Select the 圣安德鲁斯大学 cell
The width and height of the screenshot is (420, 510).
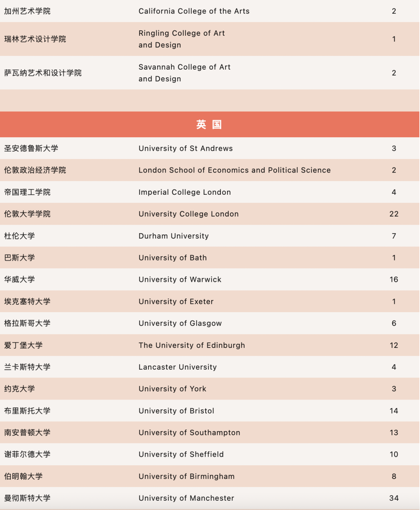point(31,148)
